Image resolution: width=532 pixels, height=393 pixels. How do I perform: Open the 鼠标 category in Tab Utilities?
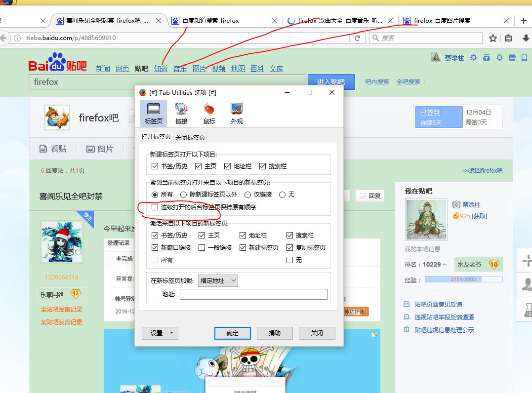209,113
